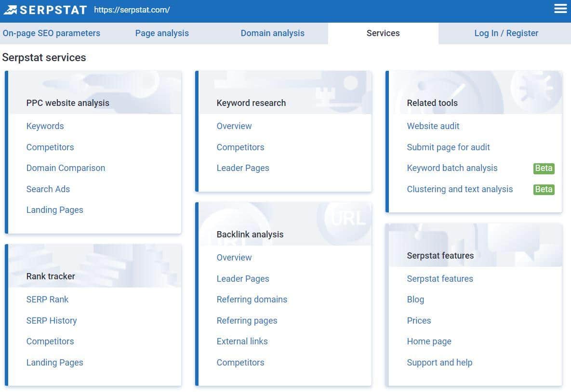Image resolution: width=571 pixels, height=392 pixels.
Task: Click the Serpstat logo
Action: [45, 10]
